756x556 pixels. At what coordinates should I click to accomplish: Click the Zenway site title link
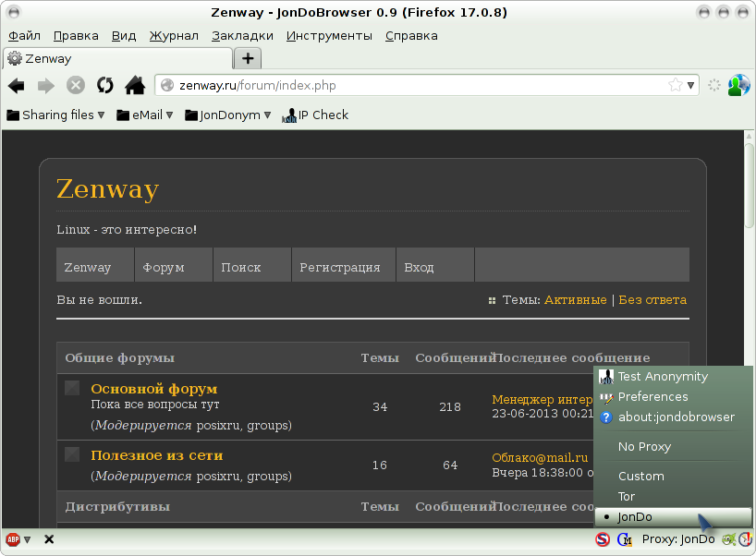pos(107,188)
